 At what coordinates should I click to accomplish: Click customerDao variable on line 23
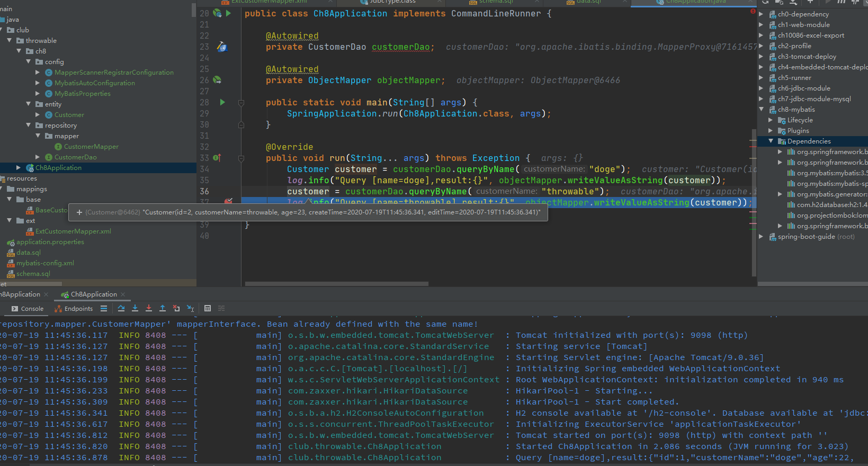click(400, 47)
